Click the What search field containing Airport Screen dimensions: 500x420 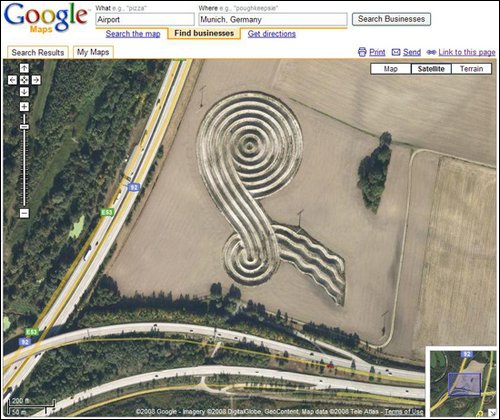145,19
